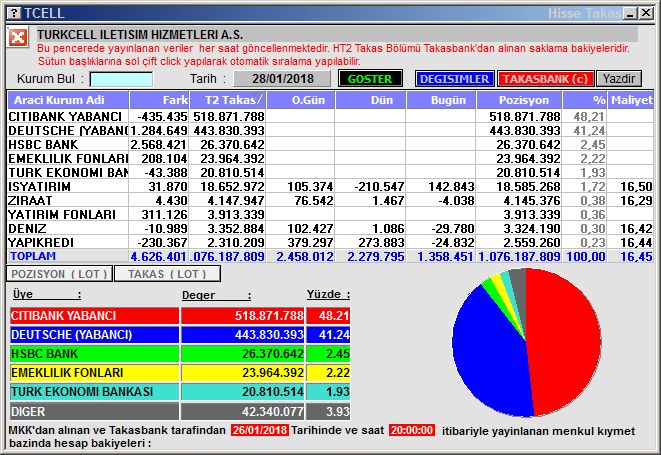The width and height of the screenshot is (661, 455).
Task: Click the Tarih date field 28/01/2018
Action: pos(282,79)
